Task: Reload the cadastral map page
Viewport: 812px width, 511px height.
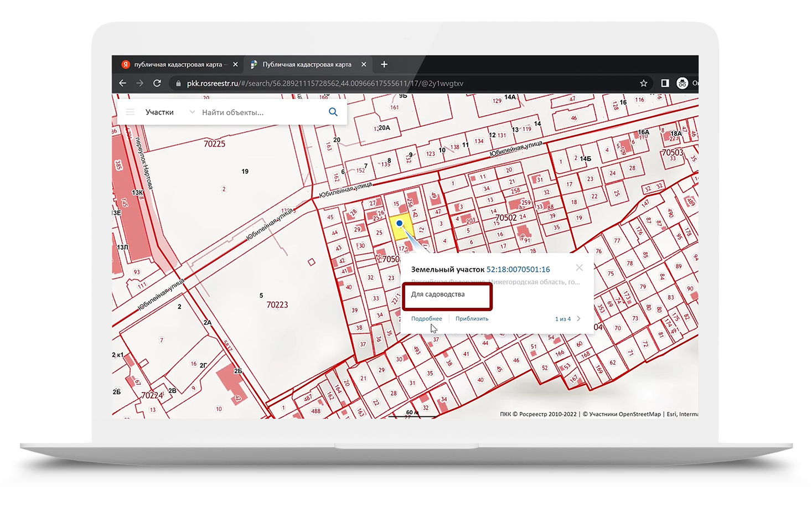Action: 157,83
